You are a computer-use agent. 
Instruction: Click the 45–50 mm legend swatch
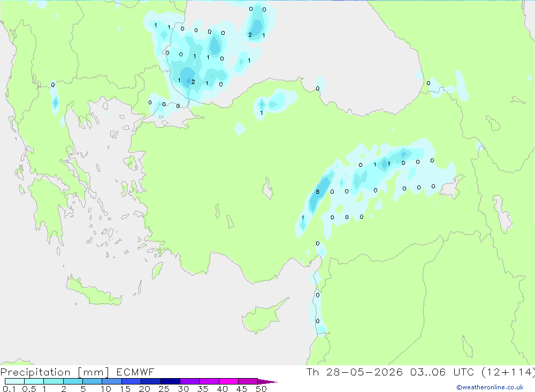[248, 381]
